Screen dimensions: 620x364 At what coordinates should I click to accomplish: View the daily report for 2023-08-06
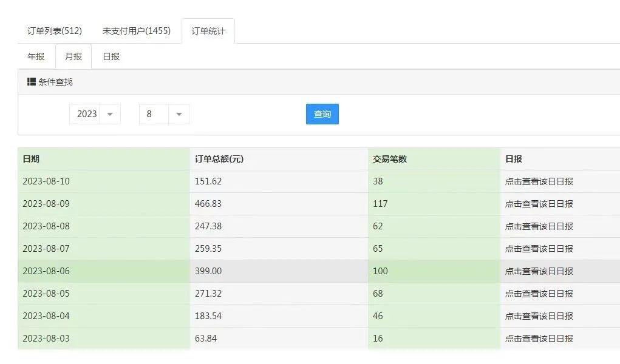(538, 271)
